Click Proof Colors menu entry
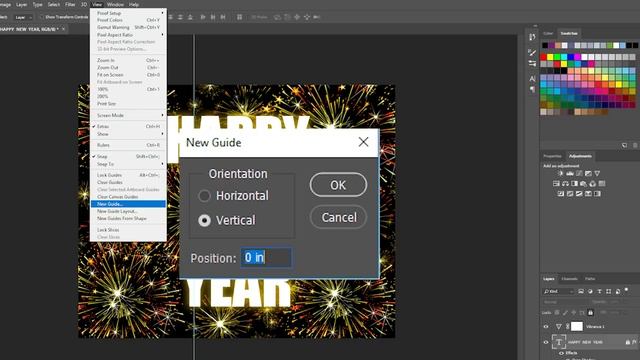 tap(128, 20)
